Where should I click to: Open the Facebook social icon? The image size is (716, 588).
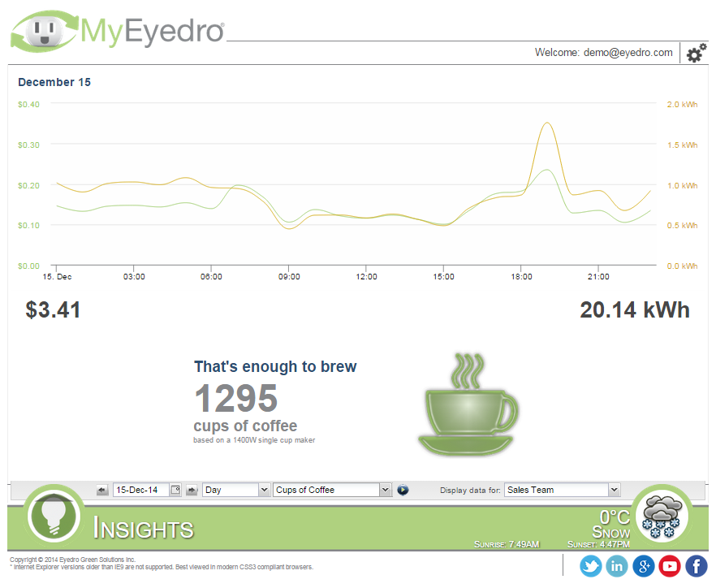pyautogui.click(x=697, y=567)
